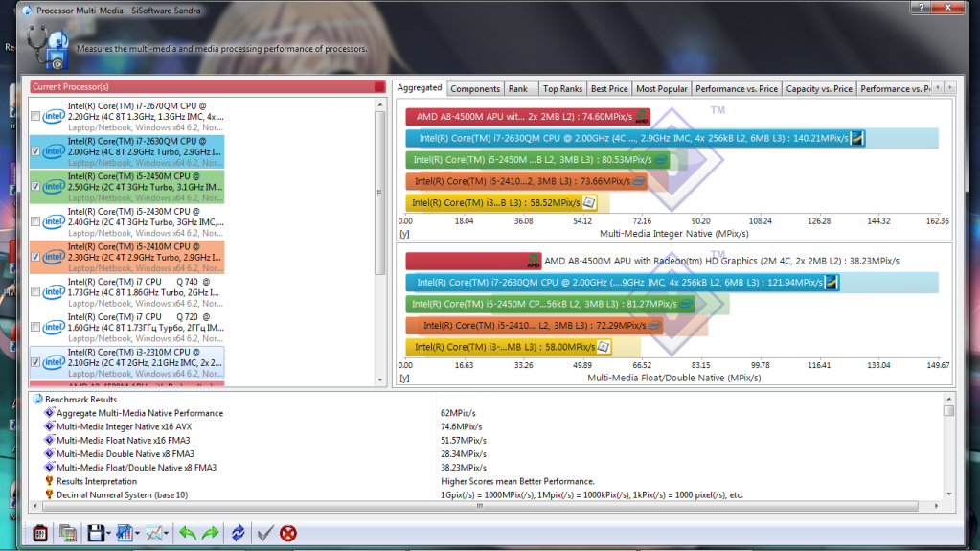Click the chart options wrench icon
Viewport: 980px width, 551px height.
pyautogui.click(x=125, y=534)
